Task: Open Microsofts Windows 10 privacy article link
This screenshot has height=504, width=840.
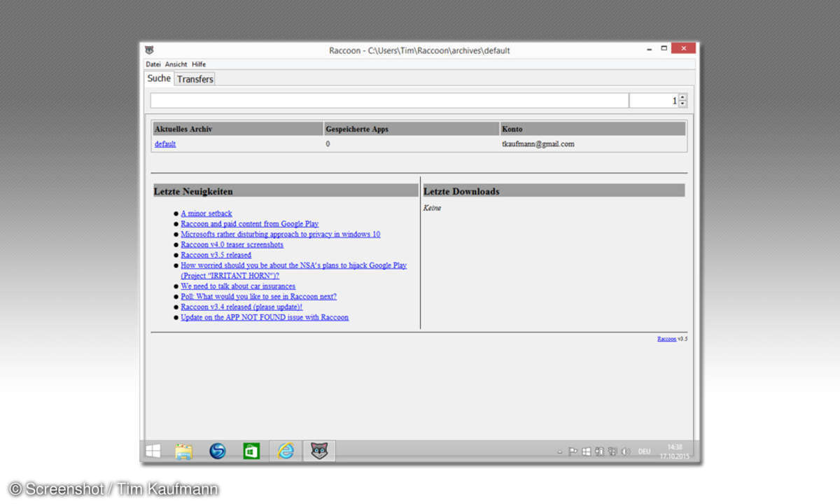Action: (x=281, y=234)
